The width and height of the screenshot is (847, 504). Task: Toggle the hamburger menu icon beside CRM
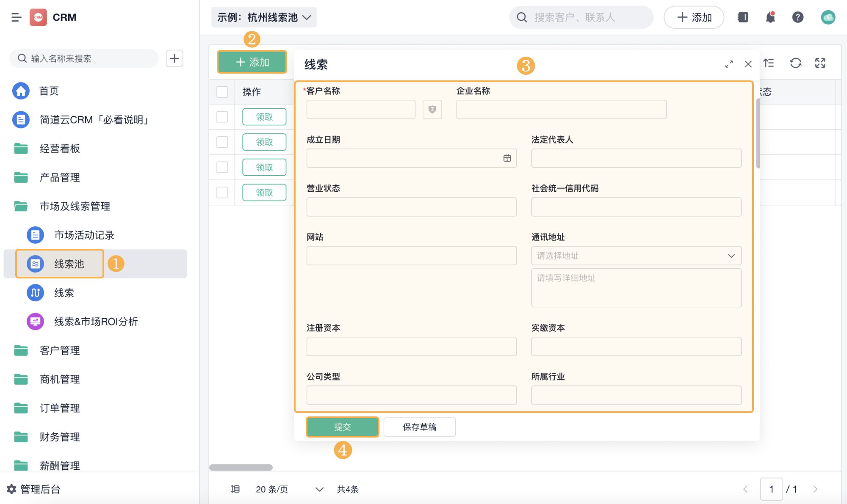pyautogui.click(x=16, y=17)
